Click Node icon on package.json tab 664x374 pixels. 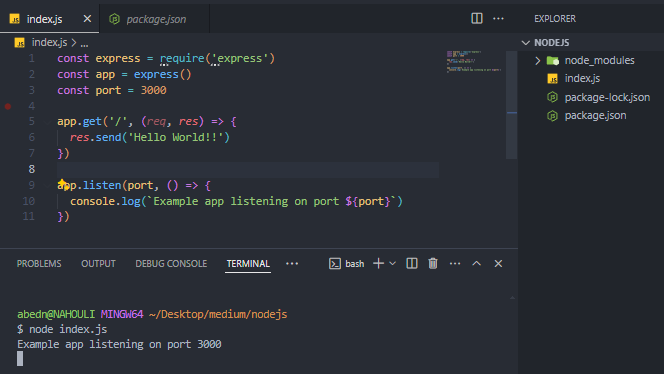click(x=114, y=19)
